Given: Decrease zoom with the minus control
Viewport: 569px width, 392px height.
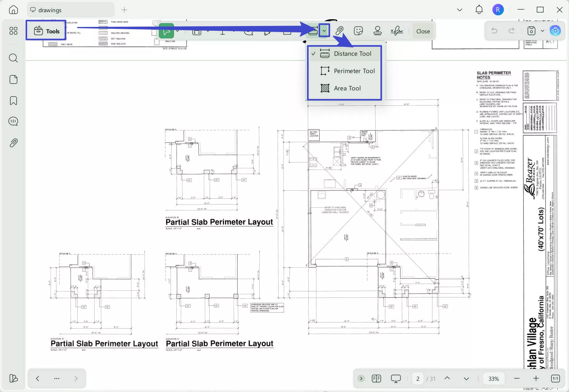Looking at the screenshot, I should 517,379.
